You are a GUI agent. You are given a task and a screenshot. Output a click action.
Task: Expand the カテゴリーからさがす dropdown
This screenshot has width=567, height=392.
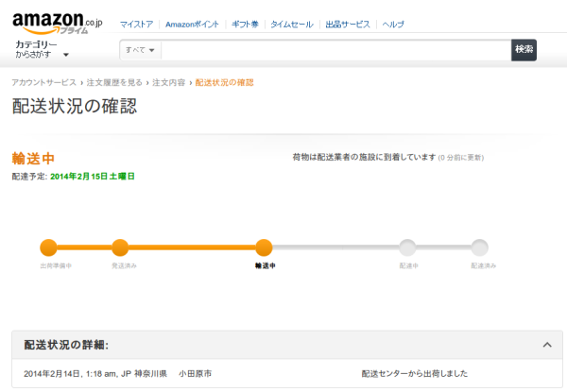(x=43, y=49)
